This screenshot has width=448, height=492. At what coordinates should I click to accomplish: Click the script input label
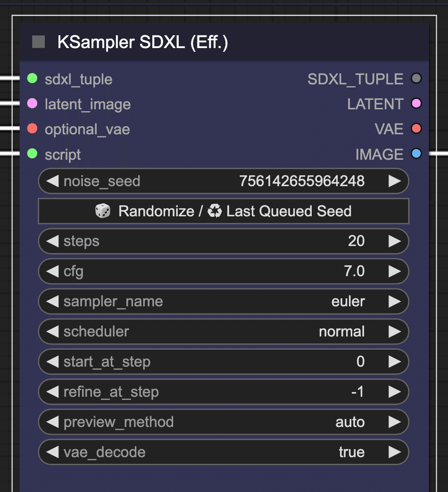63,155
